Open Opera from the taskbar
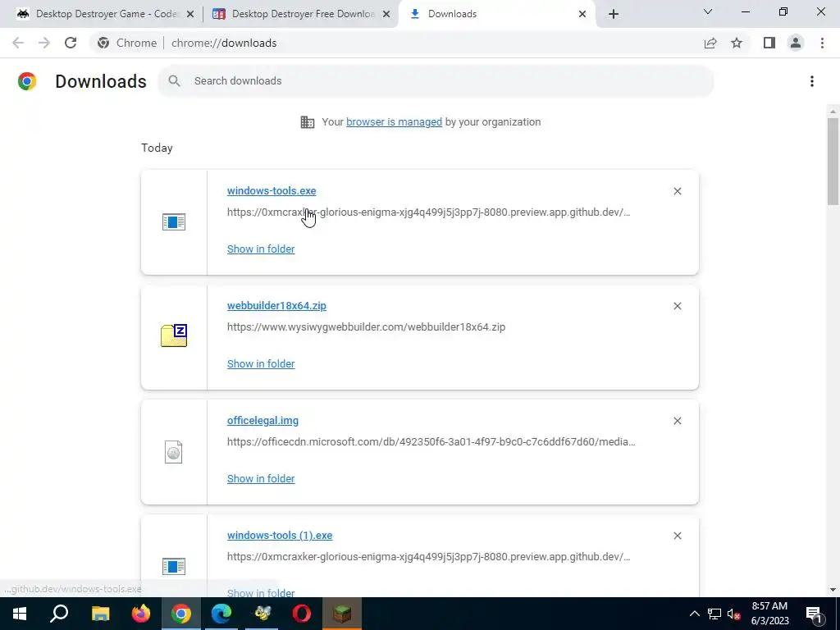The image size is (840, 630). coord(302,614)
